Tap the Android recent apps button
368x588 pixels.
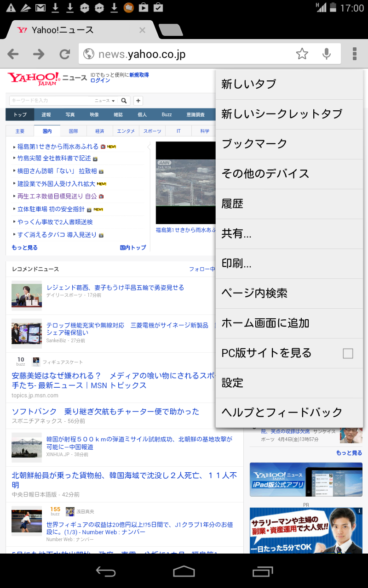click(263, 571)
